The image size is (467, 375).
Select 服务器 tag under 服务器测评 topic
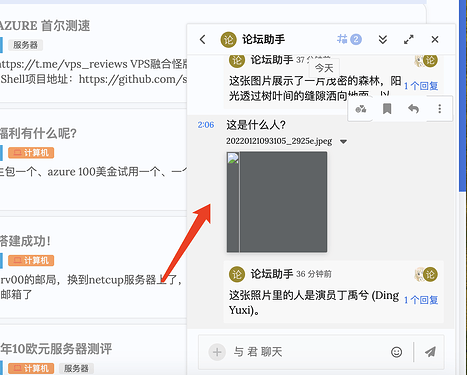(x=76, y=368)
